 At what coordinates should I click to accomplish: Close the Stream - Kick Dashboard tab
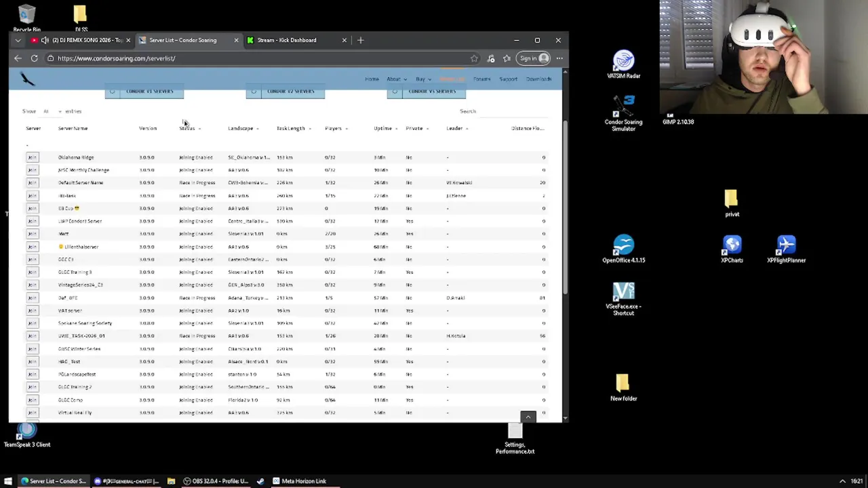[344, 40]
